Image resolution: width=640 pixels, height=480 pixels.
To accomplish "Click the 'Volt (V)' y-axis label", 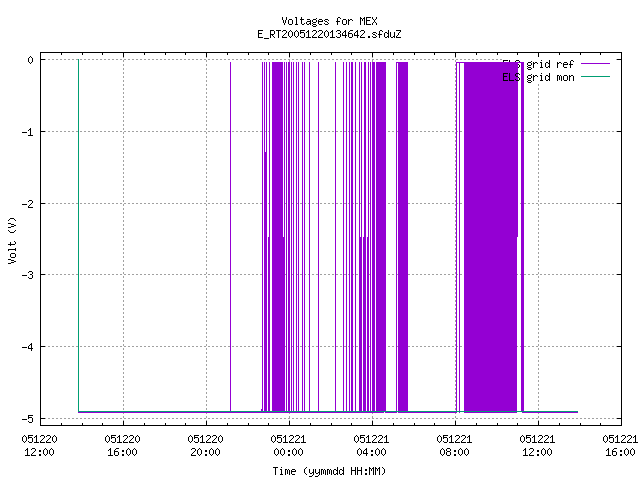I will pos(12,240).
